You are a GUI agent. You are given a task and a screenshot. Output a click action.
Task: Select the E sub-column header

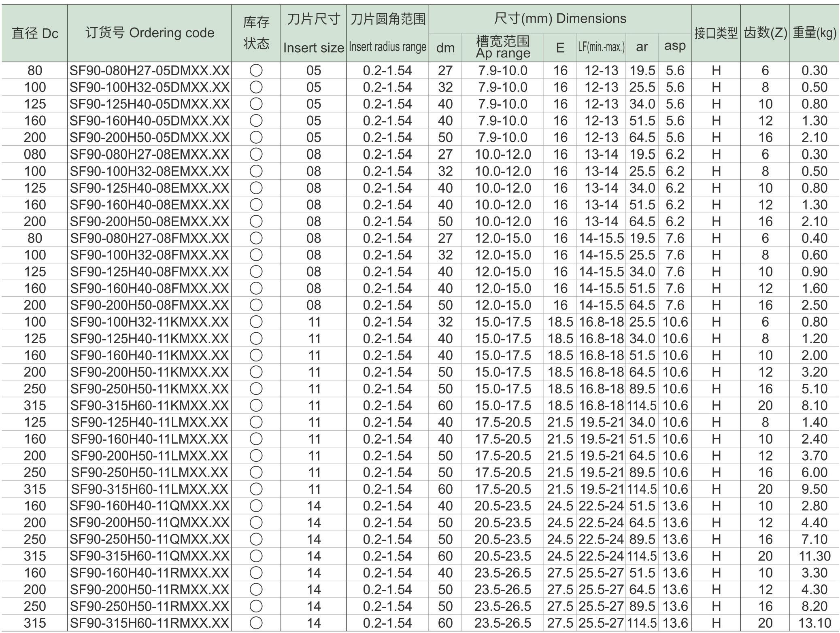[560, 48]
